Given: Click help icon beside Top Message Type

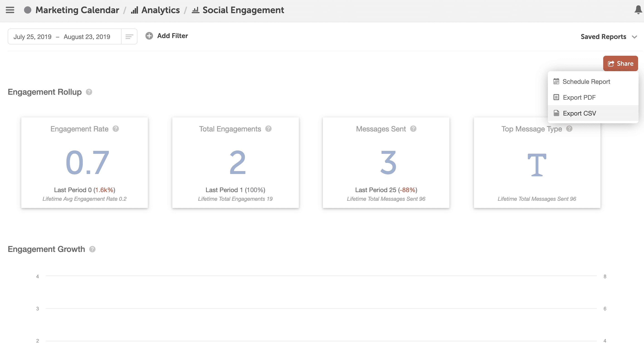Looking at the screenshot, I should click(569, 129).
